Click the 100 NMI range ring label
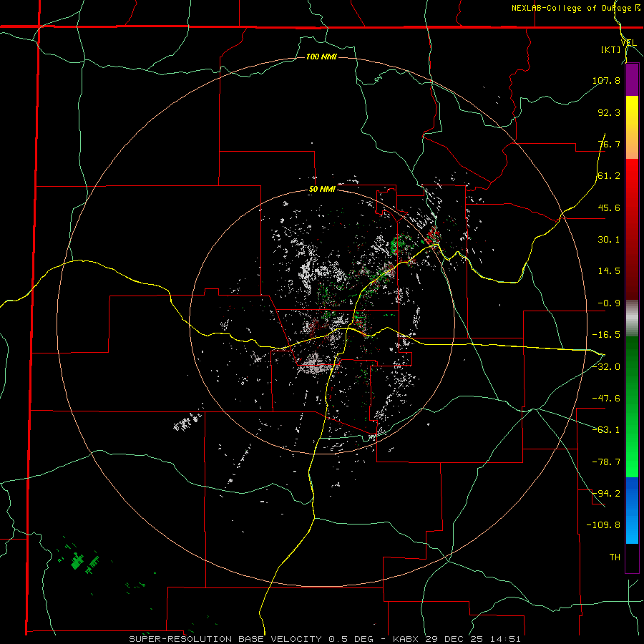This screenshot has width=644, height=644. [x=321, y=57]
